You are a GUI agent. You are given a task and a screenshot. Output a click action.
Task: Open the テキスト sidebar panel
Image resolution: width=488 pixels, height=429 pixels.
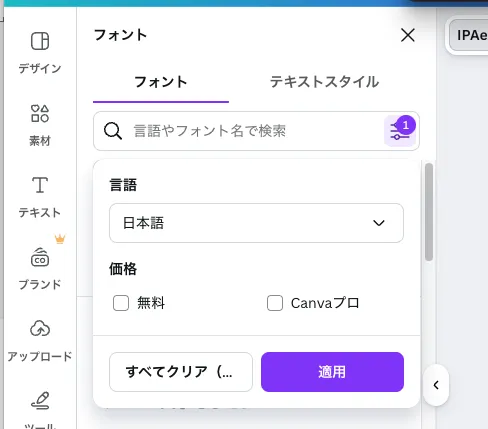(x=40, y=197)
